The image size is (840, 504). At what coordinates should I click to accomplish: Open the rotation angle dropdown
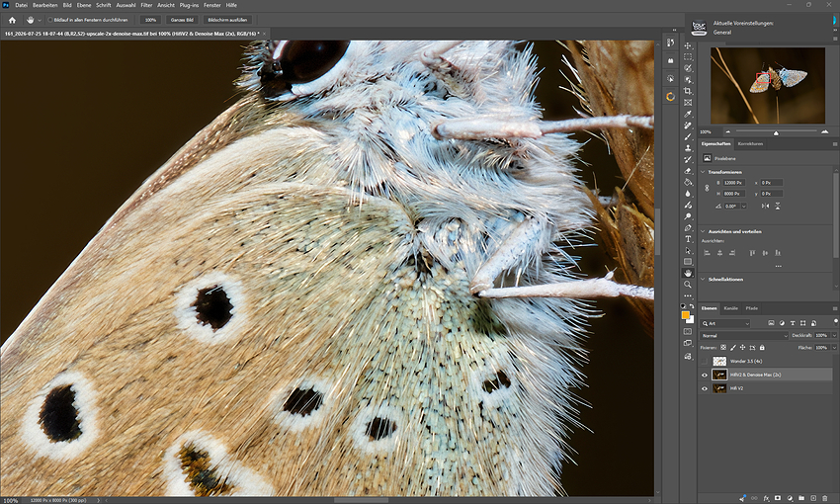[743, 207]
